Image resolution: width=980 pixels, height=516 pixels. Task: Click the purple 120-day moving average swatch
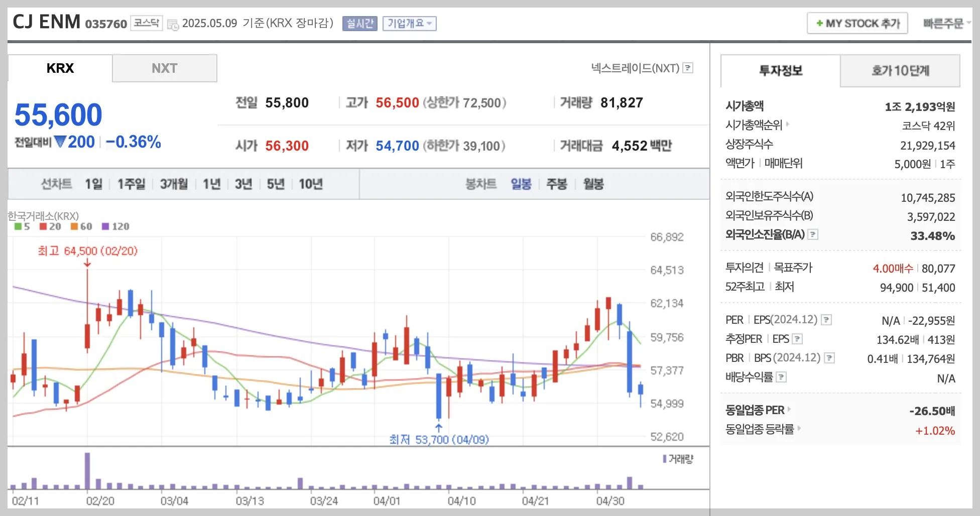[x=105, y=226]
